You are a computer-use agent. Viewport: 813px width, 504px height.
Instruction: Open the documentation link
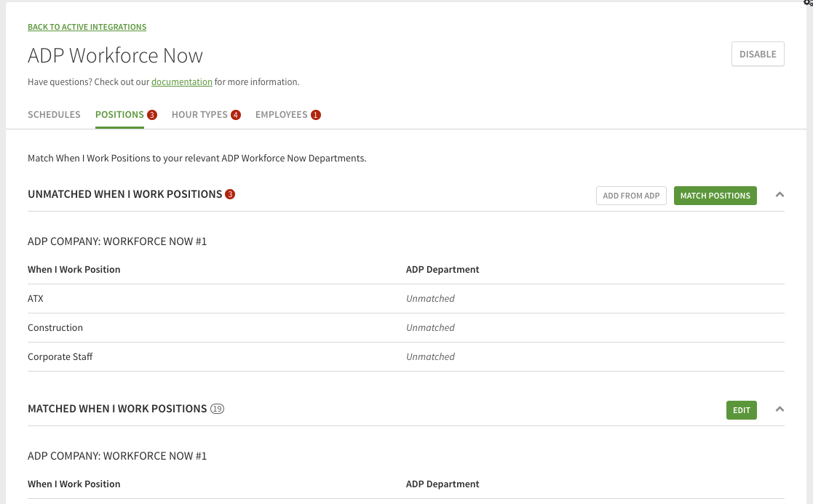point(181,81)
